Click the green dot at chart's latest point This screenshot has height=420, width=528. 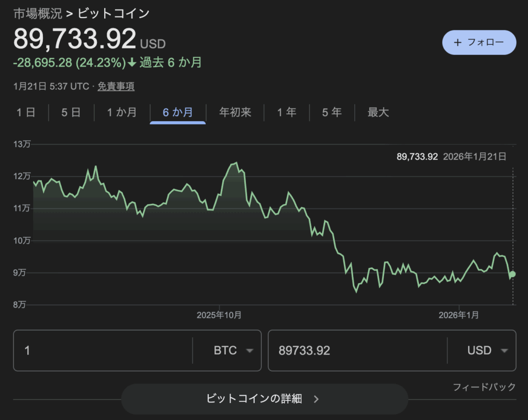pos(512,274)
